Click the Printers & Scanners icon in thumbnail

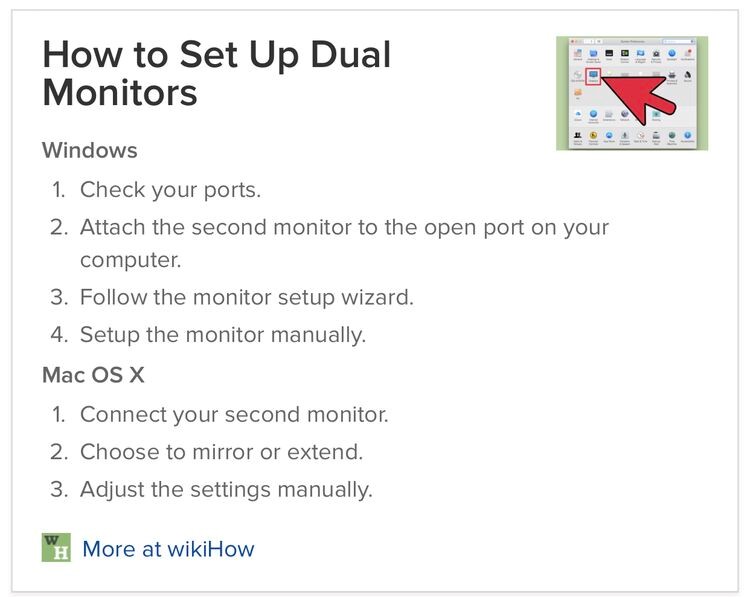pos(672,75)
